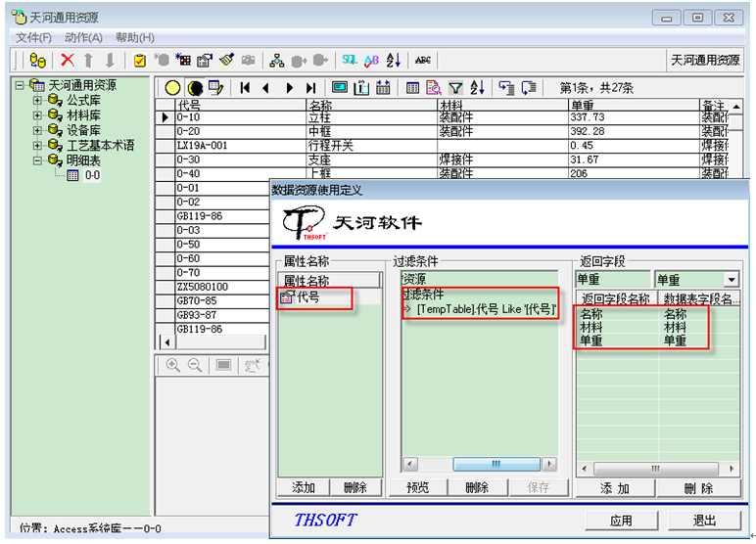Click the yellow circle icon in grid toolbar
The height and width of the screenshot is (544, 756).
pyautogui.click(x=172, y=88)
